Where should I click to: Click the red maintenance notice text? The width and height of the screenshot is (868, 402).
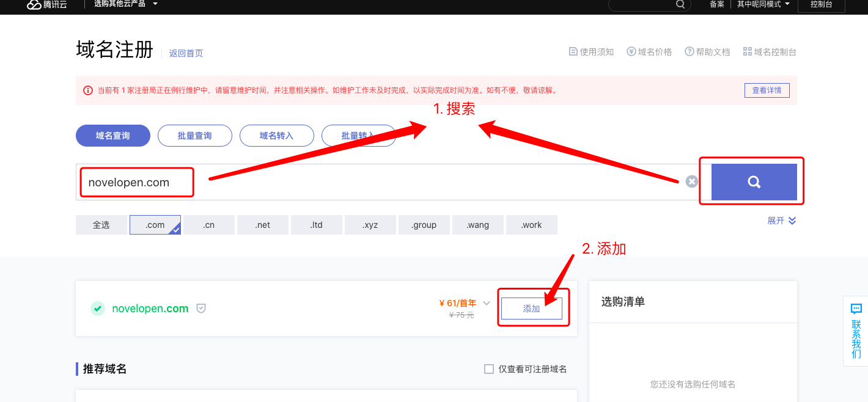click(x=328, y=90)
